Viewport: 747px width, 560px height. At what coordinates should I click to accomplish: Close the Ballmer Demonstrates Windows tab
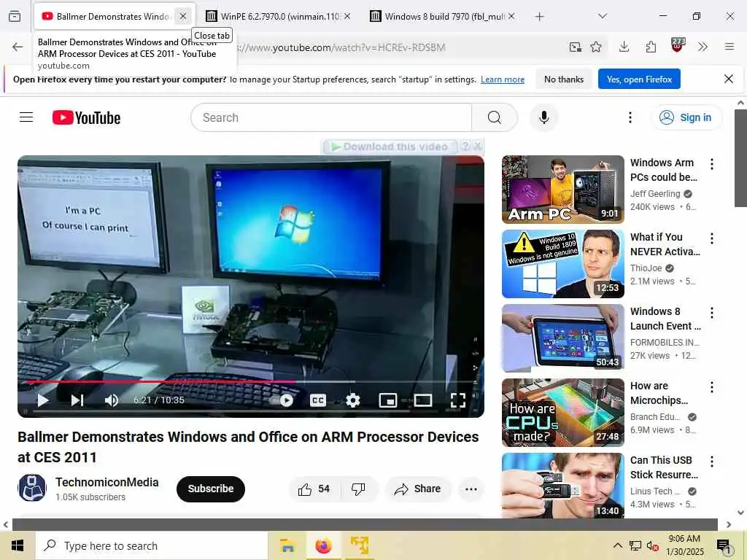[183, 16]
